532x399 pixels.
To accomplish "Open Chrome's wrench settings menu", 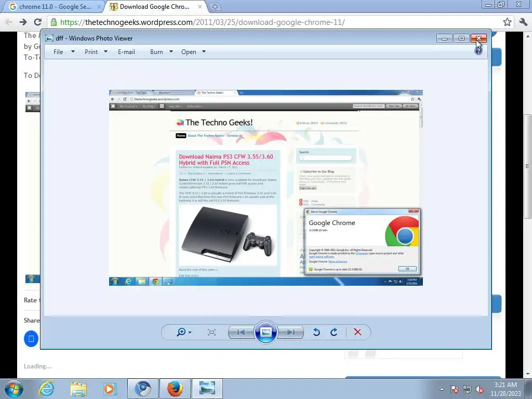I will click(523, 22).
